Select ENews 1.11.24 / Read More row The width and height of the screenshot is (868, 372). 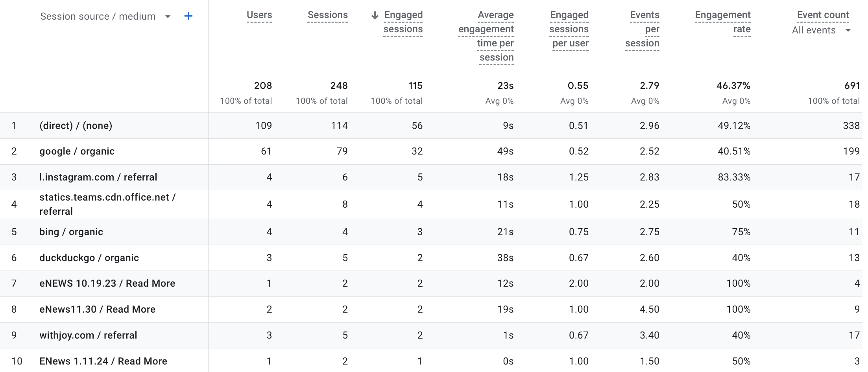pyautogui.click(x=103, y=361)
